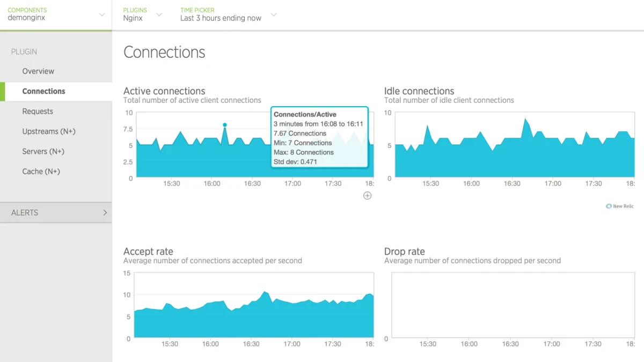Click the empty Drop rate chart

(513, 305)
